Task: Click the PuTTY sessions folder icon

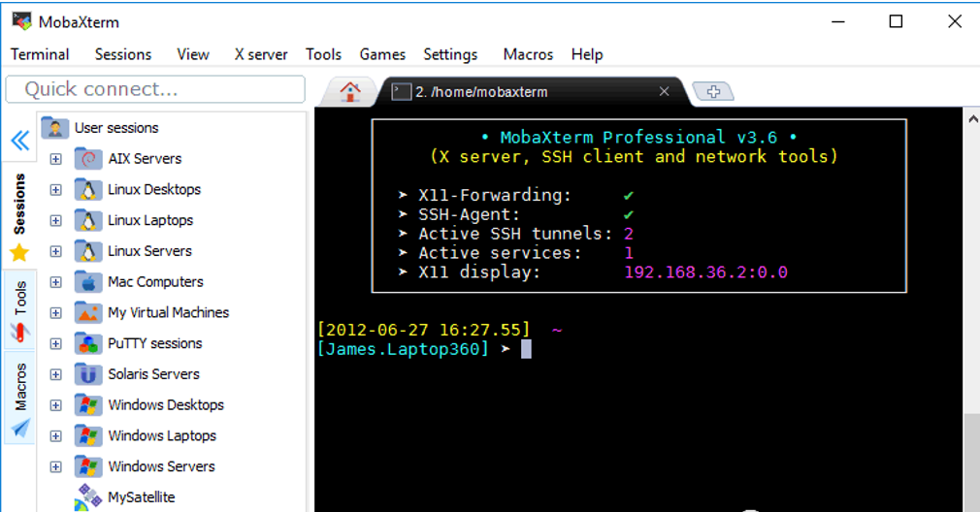Action: click(89, 343)
